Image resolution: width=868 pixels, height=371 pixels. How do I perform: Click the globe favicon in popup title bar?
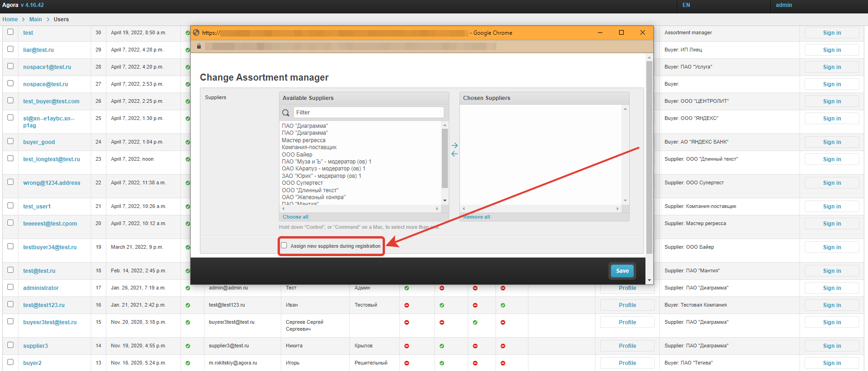pyautogui.click(x=196, y=33)
